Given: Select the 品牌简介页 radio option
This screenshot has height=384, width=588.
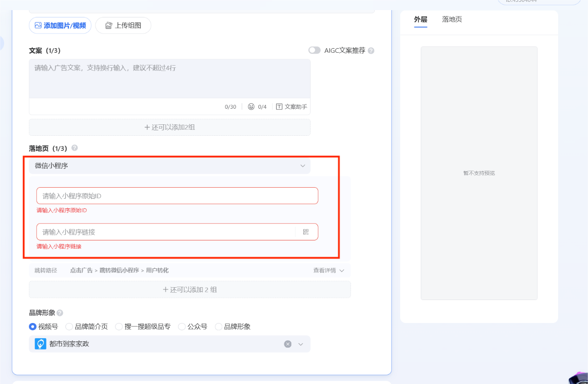Looking at the screenshot, I should pos(69,327).
